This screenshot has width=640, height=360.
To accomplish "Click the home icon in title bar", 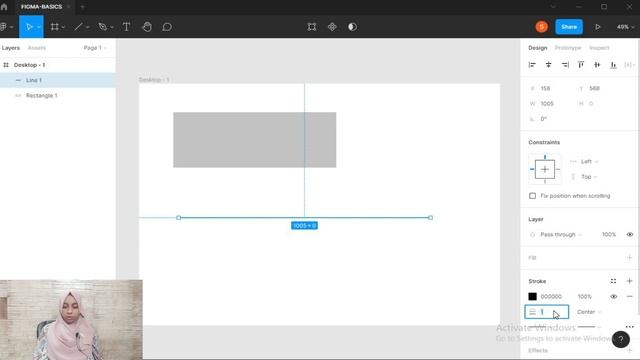I will (4, 7).
